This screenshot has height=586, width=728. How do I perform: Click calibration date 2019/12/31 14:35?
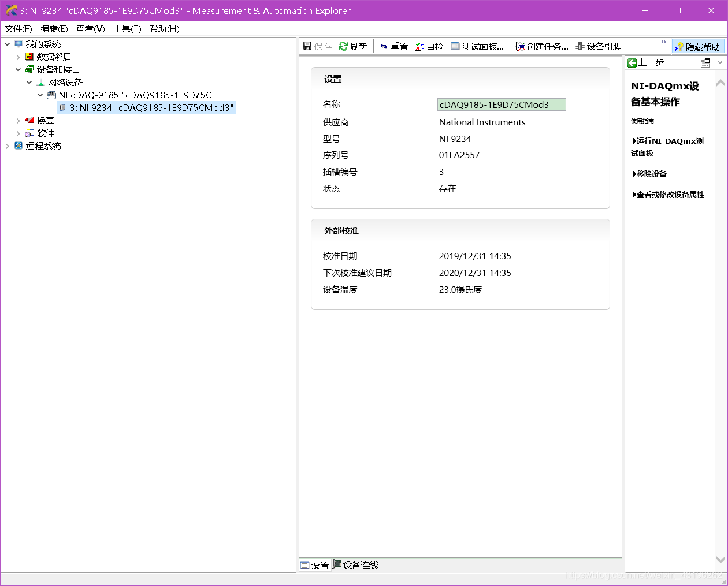pos(475,256)
